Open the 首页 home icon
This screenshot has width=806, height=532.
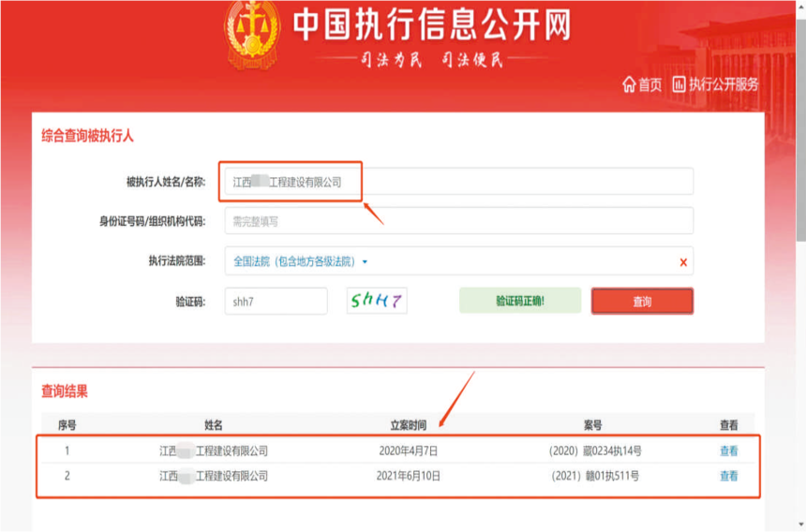click(x=629, y=84)
